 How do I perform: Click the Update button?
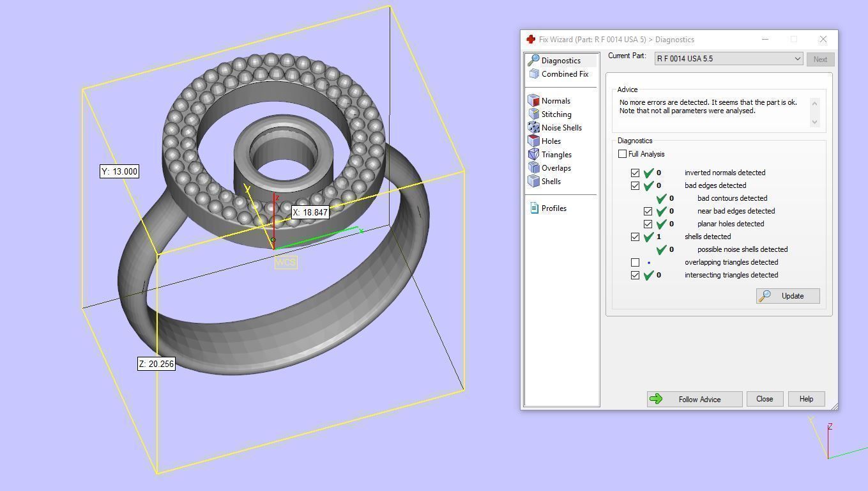pos(788,296)
